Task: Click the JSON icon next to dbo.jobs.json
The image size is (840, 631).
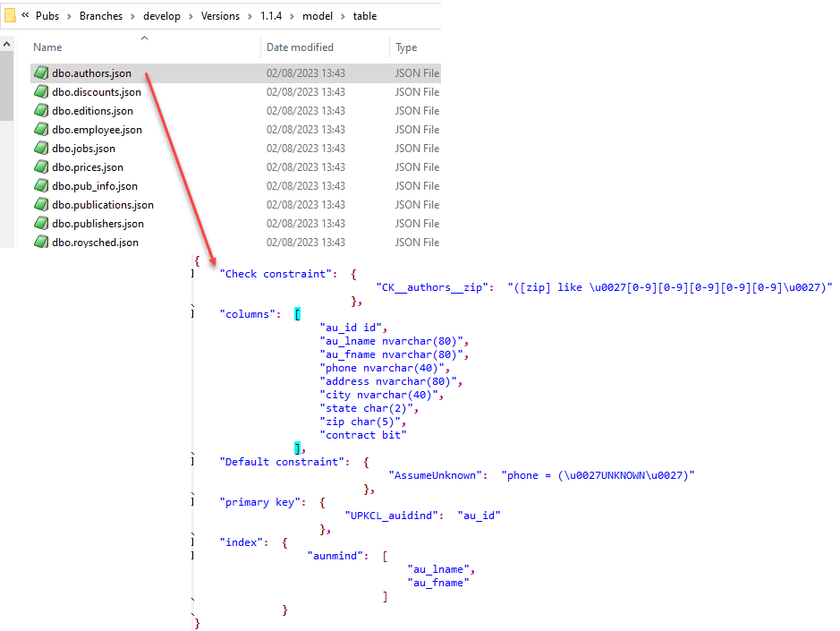Action: click(41, 148)
